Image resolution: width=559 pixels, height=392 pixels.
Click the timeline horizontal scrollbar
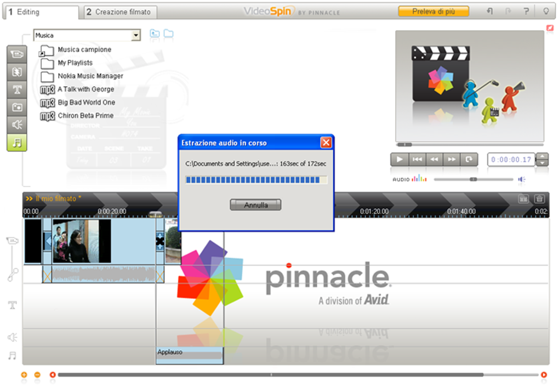pos(270,375)
